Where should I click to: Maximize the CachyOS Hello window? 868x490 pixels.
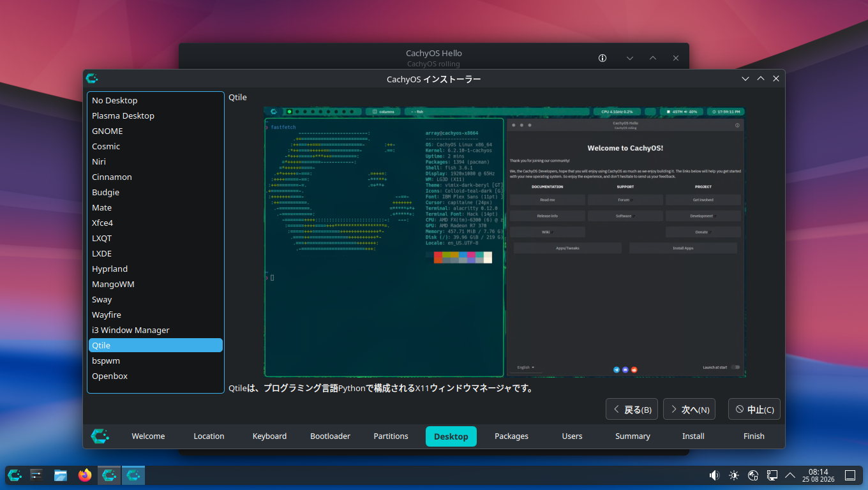click(653, 58)
